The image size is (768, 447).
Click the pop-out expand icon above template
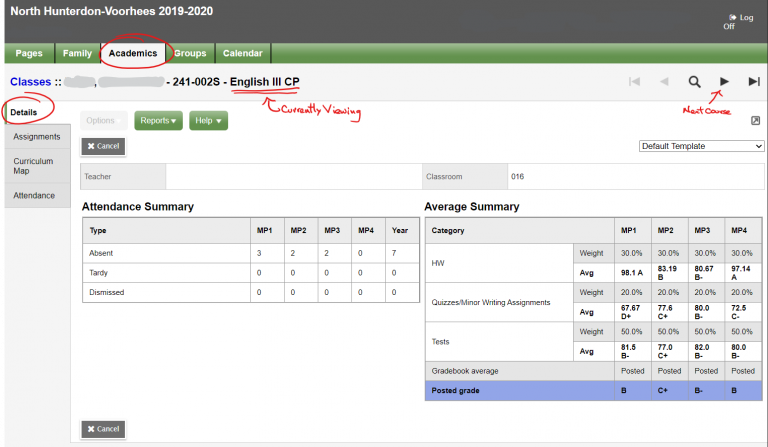point(756,121)
